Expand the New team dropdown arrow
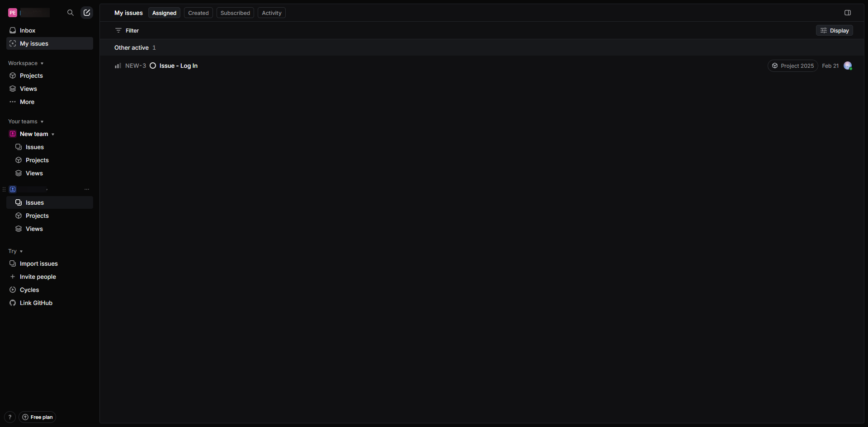Image resolution: width=868 pixels, height=427 pixels. tap(53, 134)
